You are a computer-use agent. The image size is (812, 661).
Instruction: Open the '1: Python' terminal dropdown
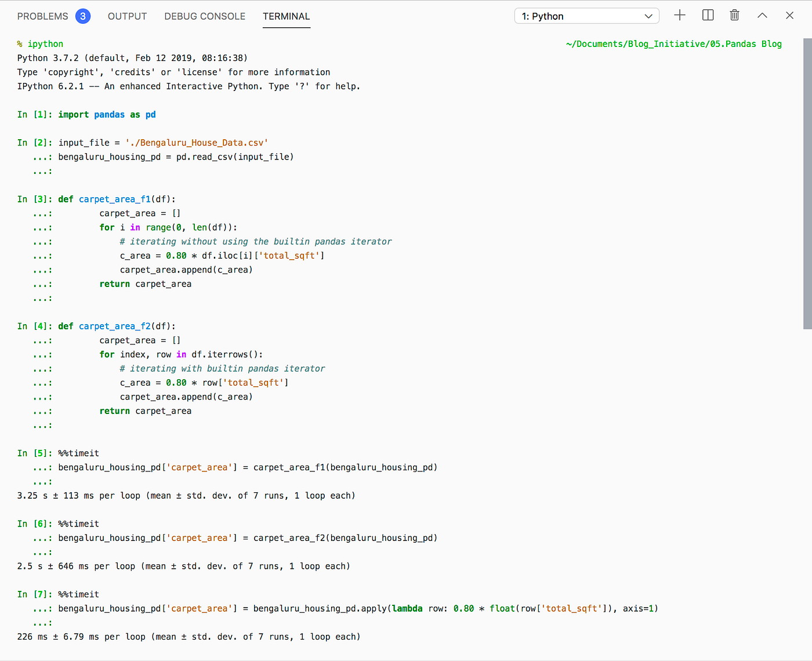coord(586,16)
